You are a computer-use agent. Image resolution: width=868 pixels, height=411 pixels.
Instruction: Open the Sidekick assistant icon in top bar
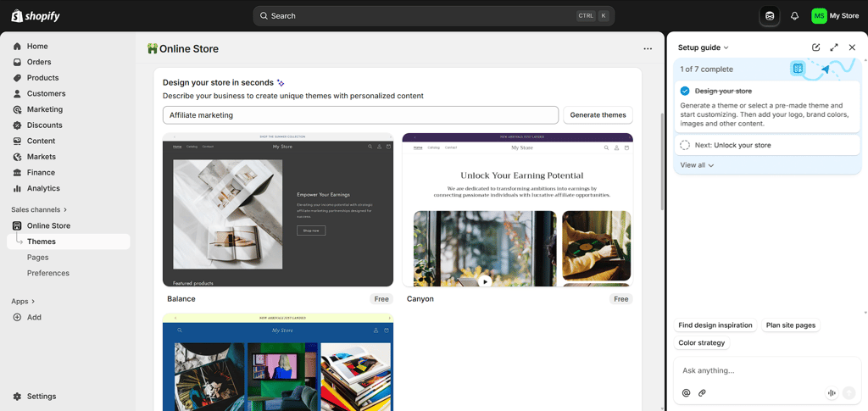(770, 16)
